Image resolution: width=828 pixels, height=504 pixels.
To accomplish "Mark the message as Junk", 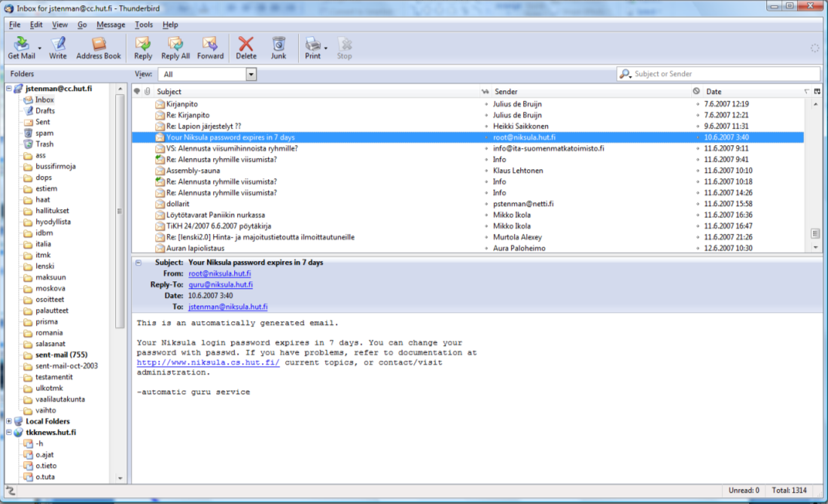I will (x=279, y=48).
